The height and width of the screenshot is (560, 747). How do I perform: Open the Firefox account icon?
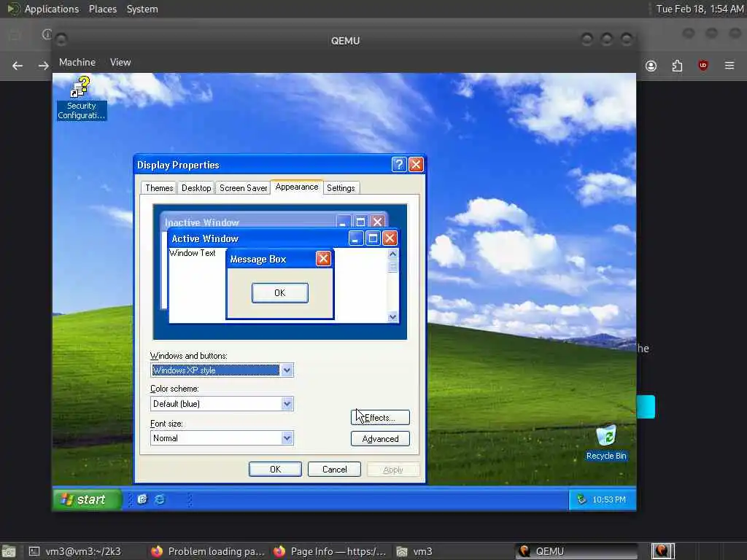click(651, 66)
